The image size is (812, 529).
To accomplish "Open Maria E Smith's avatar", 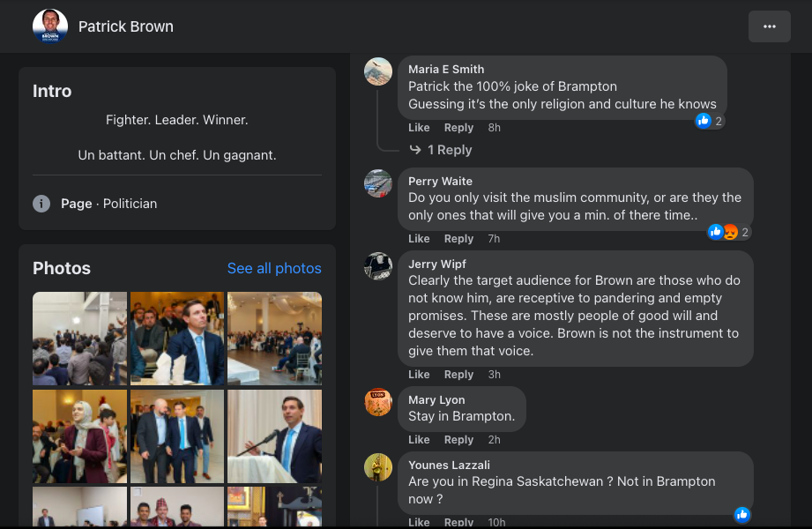I will pyautogui.click(x=378, y=71).
